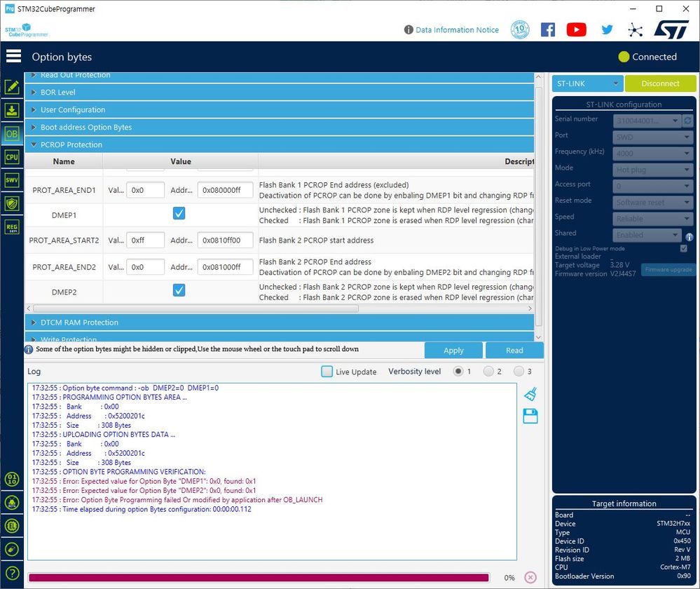Screen dimensions: 700x589
Task: Toggle the Live Update checkbox
Action: click(x=327, y=372)
